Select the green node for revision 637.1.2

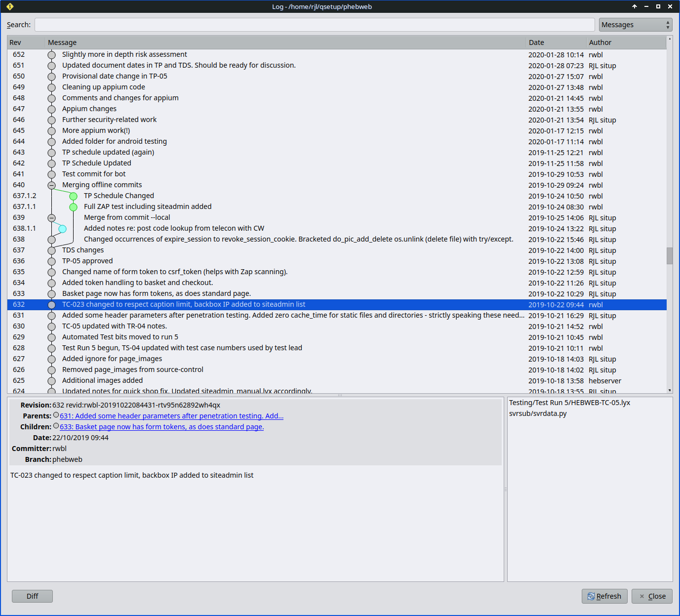point(73,196)
